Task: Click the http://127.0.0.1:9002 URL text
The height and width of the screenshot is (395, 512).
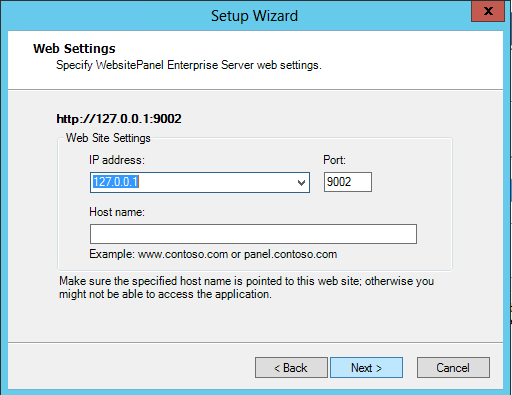Action: pyautogui.click(x=119, y=119)
